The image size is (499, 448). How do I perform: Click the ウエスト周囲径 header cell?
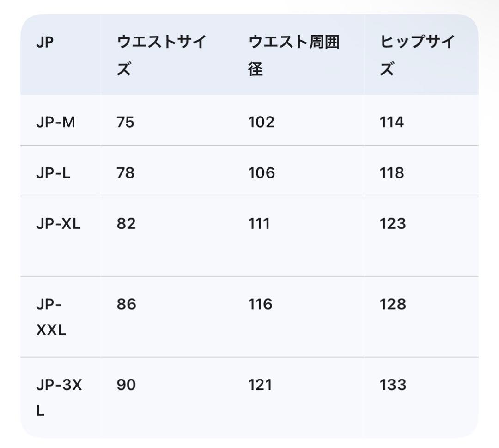(x=294, y=55)
